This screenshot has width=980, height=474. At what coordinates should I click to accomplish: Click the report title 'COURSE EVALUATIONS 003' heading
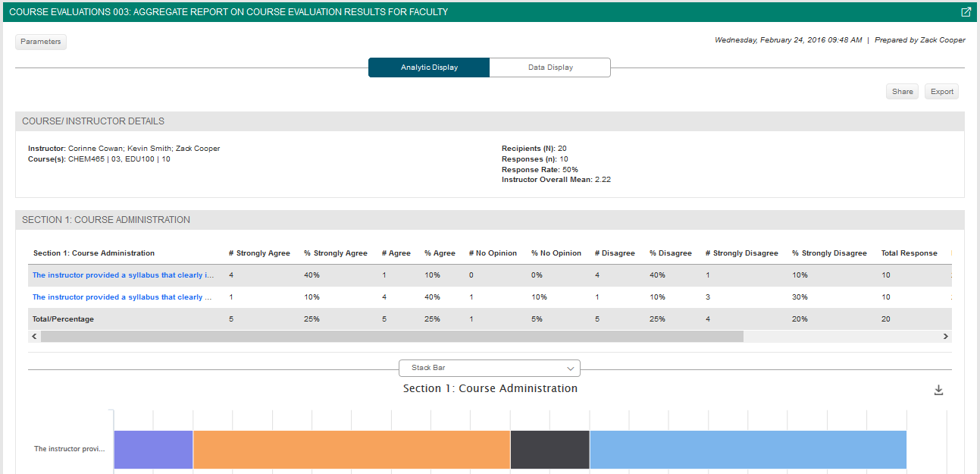[x=228, y=12]
